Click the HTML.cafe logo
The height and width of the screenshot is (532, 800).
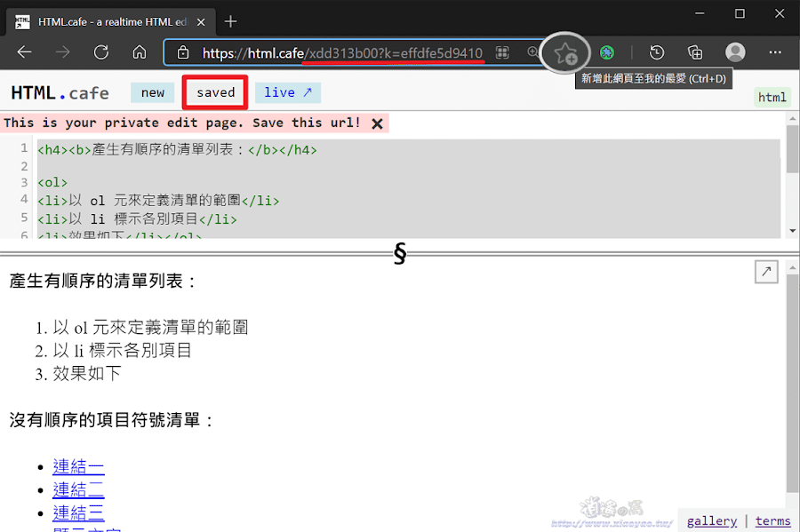60,93
